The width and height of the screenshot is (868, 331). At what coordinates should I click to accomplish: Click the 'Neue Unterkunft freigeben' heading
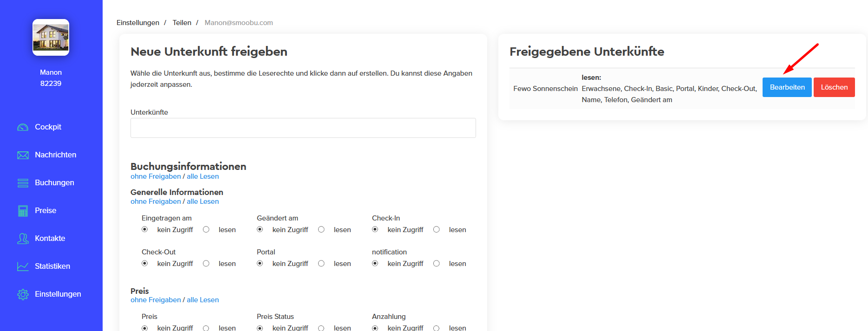coord(209,52)
